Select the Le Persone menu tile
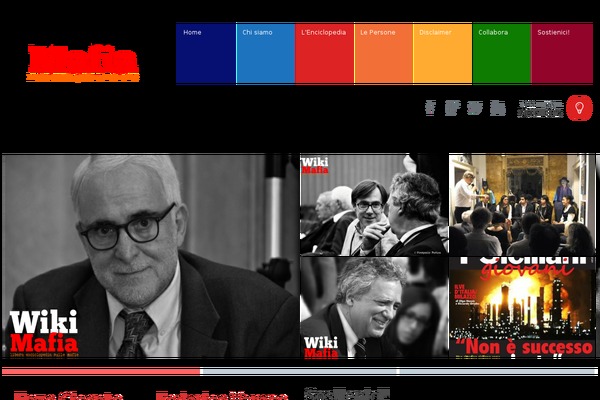Image resolution: width=600 pixels, height=400 pixels. [384, 53]
